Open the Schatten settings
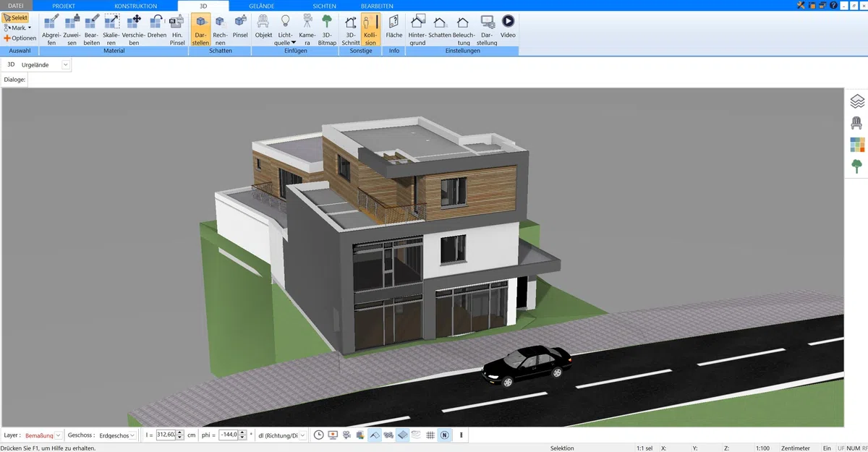 440,26
